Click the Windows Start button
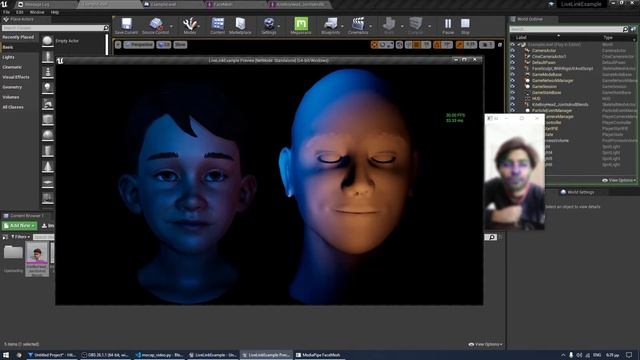This screenshot has width=640, height=360. click(x=6, y=355)
